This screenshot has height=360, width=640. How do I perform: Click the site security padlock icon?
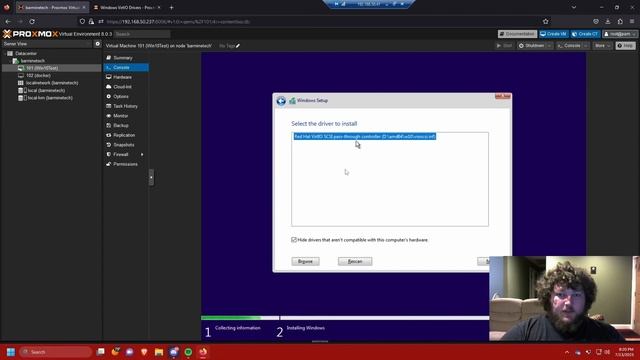pos(91,21)
